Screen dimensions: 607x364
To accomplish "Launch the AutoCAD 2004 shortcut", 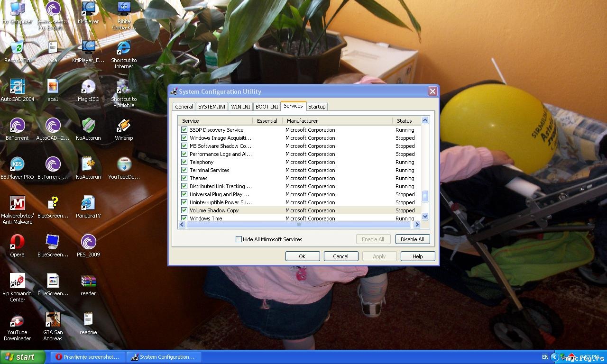I will pyautogui.click(x=18, y=90).
